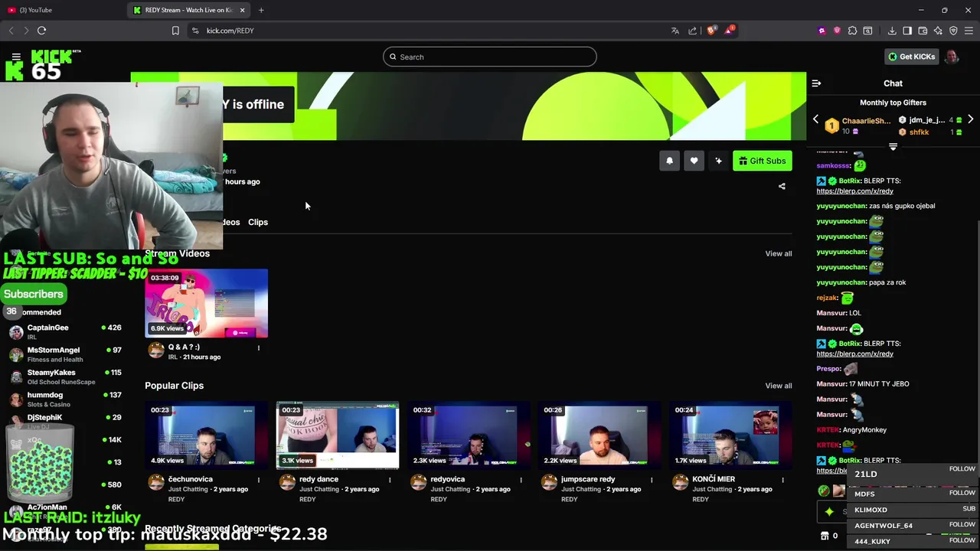Viewport: 980px width, 551px height.
Task: Open Brave VPN shield icon
Action: click(953, 31)
